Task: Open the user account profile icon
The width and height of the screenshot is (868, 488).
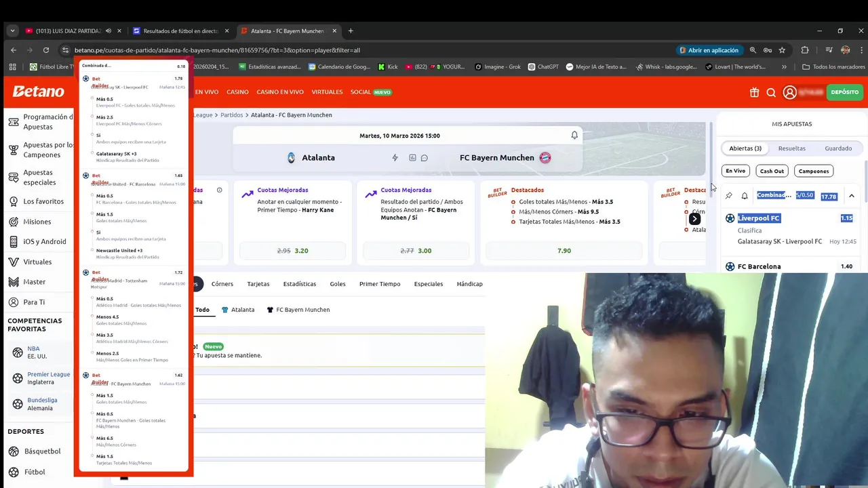Action: click(789, 92)
